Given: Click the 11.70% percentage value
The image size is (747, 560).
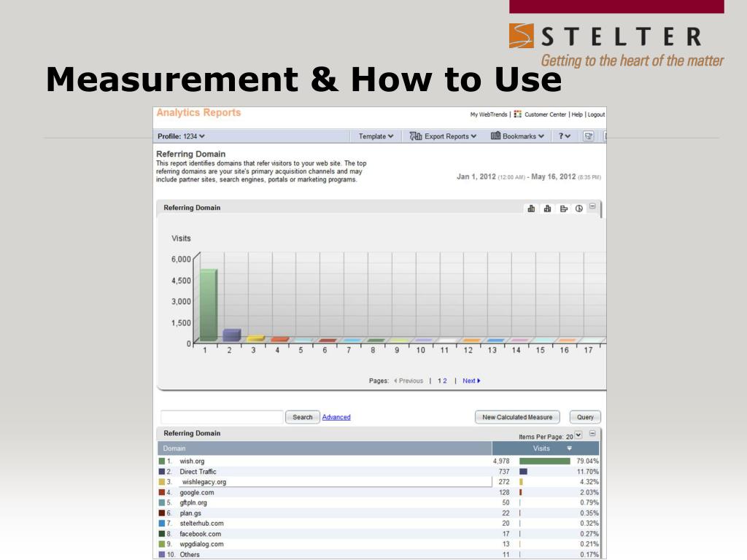Looking at the screenshot, I should point(587,472).
